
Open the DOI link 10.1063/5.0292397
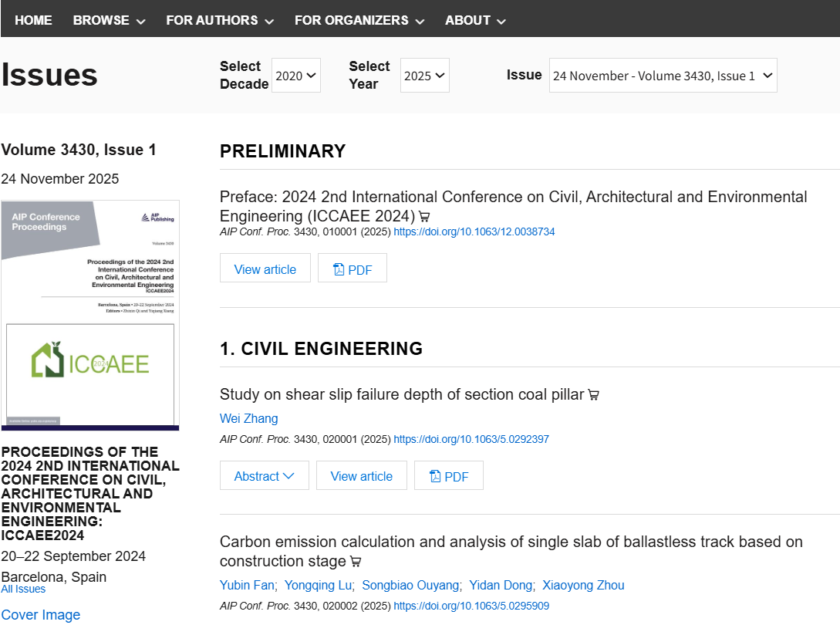pos(471,439)
